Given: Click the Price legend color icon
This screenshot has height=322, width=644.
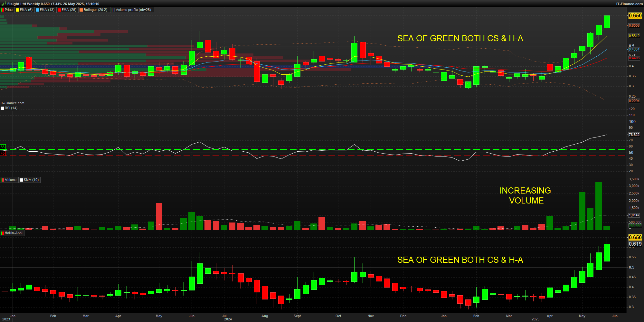Looking at the screenshot, I should tap(2, 10).
